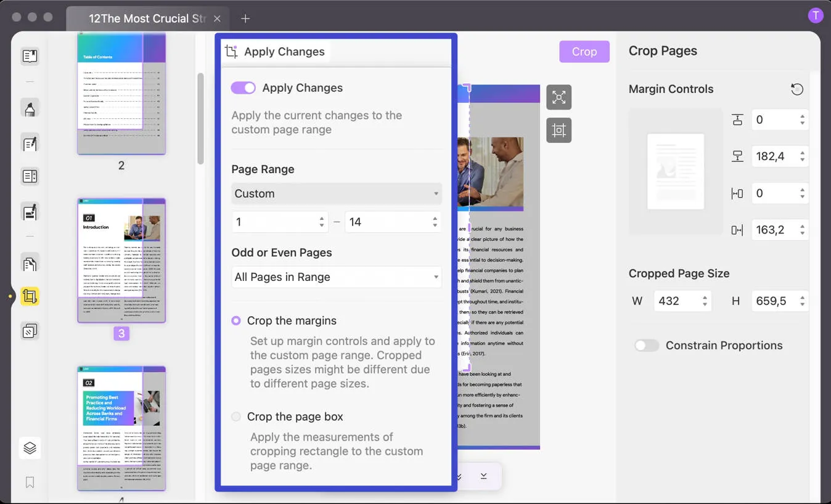Enable Constrain Proportions toggle
Image resolution: width=831 pixels, height=504 pixels.
click(647, 346)
